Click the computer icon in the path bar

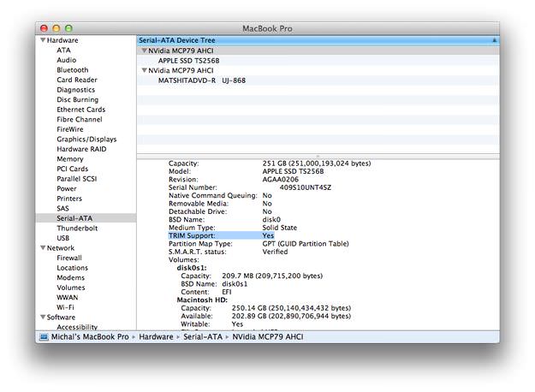tap(44, 337)
